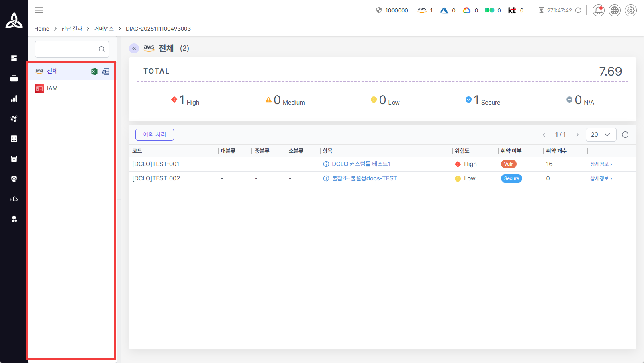Viewport: 644px width, 363px height.
Task: Click the Azure cloud icon in header
Action: [444, 10]
